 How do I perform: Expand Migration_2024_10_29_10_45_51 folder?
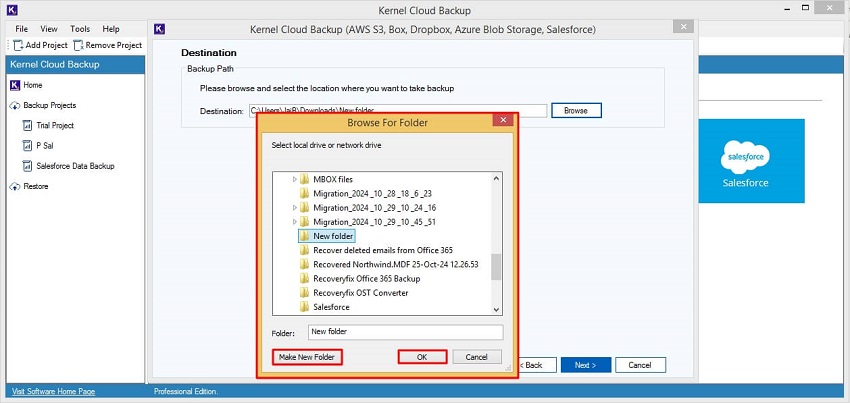tap(295, 221)
